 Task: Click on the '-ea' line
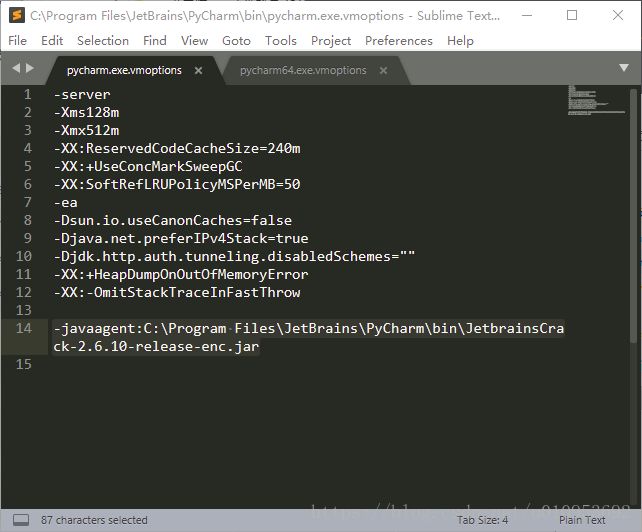click(x=66, y=203)
